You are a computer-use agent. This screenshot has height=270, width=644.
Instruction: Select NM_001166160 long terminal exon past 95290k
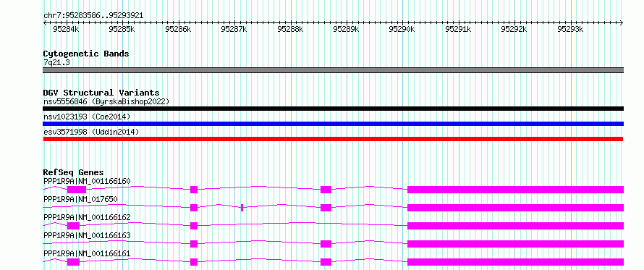click(515, 190)
